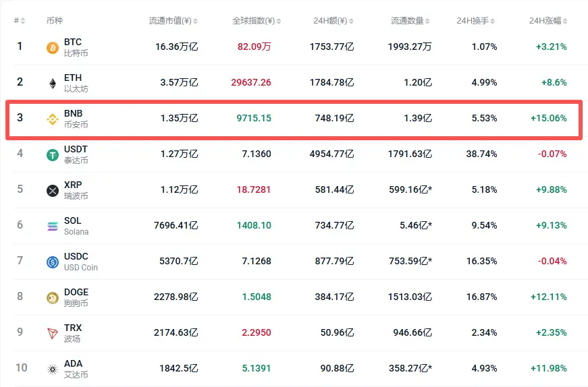Click the ETH Ethereum diamond icon
Image resolution: width=588 pixels, height=387 pixels.
[x=53, y=84]
